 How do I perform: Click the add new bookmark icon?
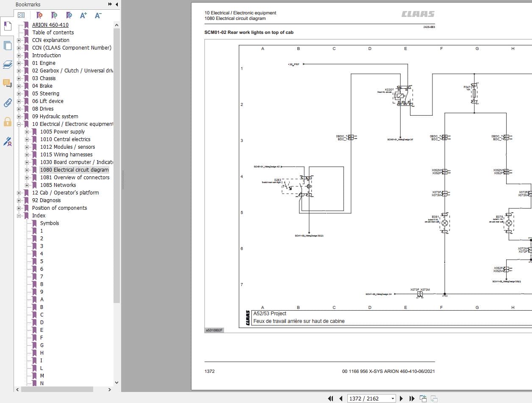pyautogui.click(x=54, y=15)
